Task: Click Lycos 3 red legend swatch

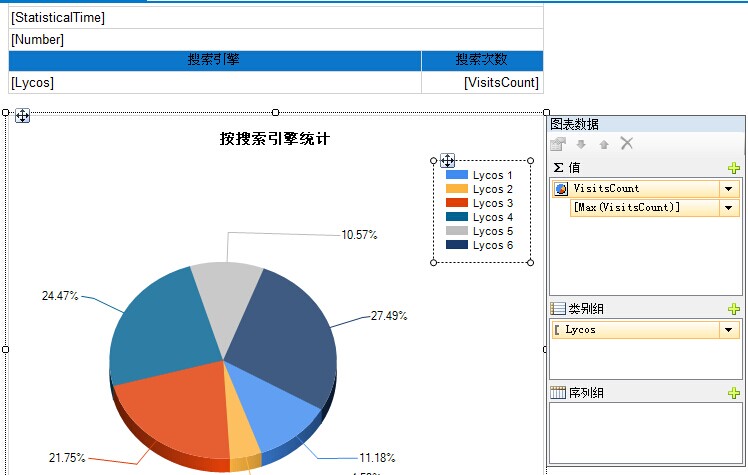Action: [x=457, y=203]
